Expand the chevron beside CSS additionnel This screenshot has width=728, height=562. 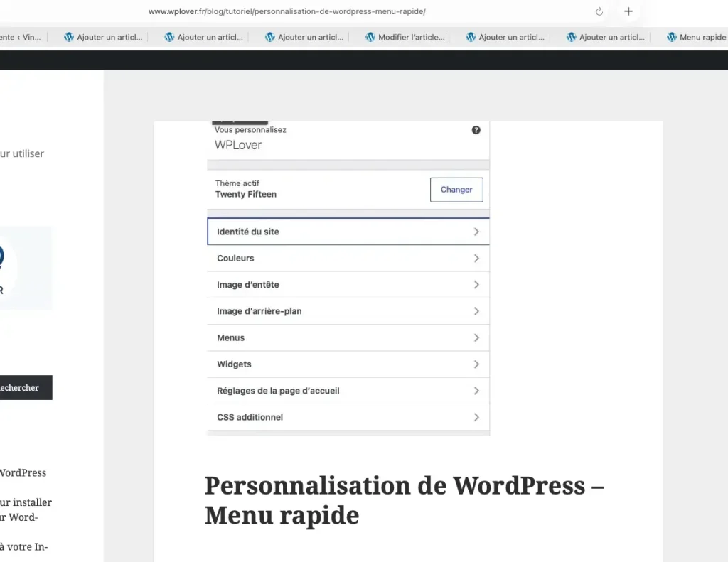click(476, 417)
